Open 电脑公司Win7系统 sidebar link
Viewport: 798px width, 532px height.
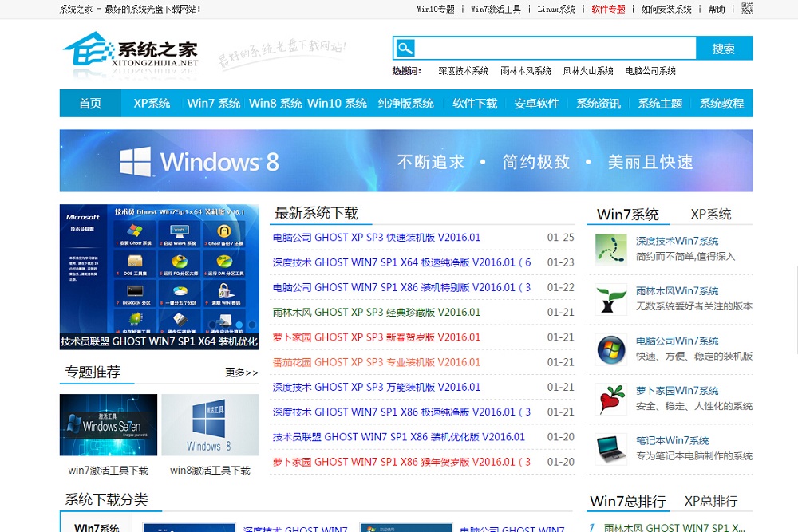tap(677, 341)
